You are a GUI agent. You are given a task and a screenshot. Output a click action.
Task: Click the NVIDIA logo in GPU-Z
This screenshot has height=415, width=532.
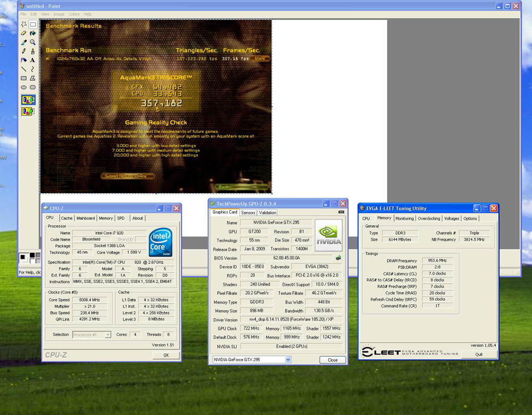point(328,235)
